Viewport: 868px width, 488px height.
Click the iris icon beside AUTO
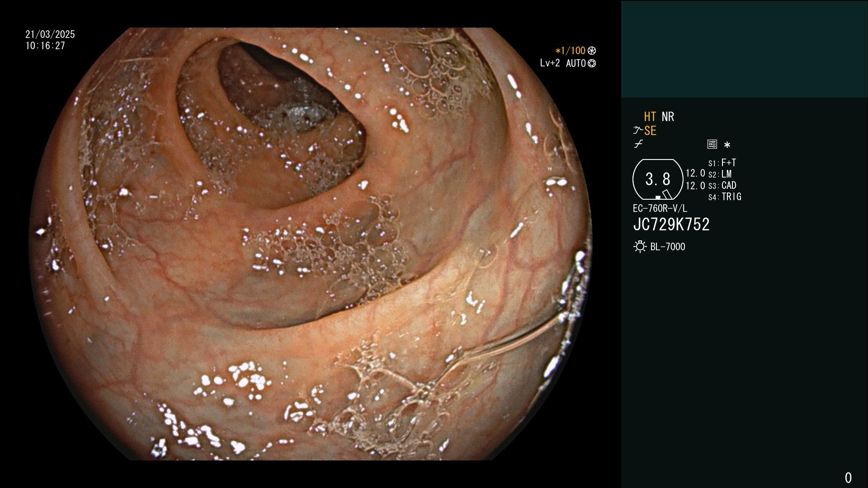coord(592,64)
